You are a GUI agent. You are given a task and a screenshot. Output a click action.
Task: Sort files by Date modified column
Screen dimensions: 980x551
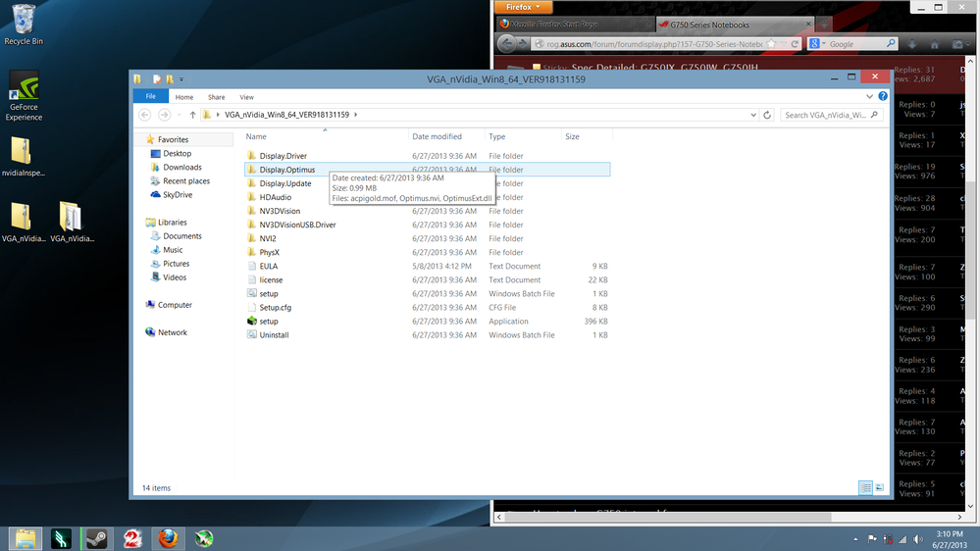(x=446, y=136)
